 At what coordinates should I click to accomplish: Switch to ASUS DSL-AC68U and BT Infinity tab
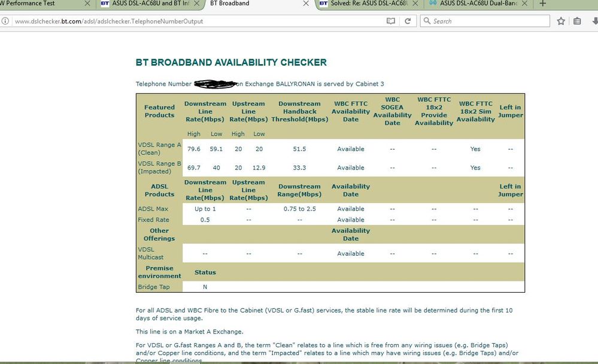pyautogui.click(x=151, y=4)
